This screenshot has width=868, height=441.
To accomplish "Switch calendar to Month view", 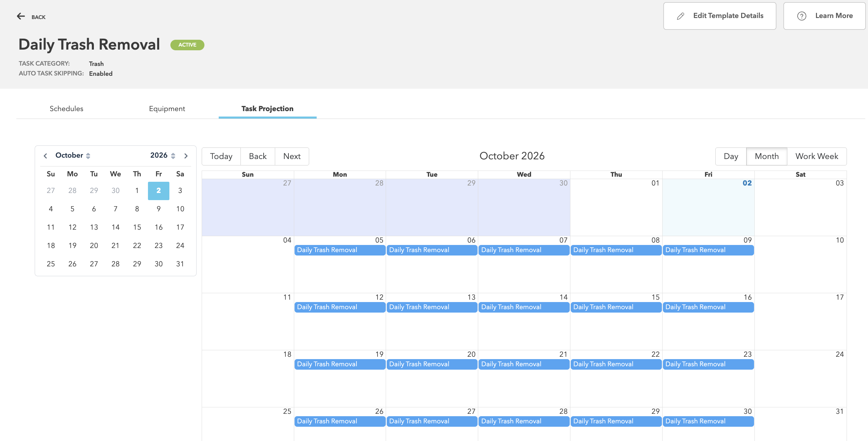I will [x=767, y=156].
